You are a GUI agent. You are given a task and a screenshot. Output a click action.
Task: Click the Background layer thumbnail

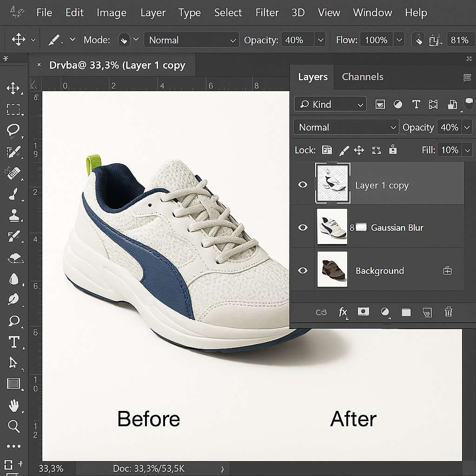[x=332, y=270]
